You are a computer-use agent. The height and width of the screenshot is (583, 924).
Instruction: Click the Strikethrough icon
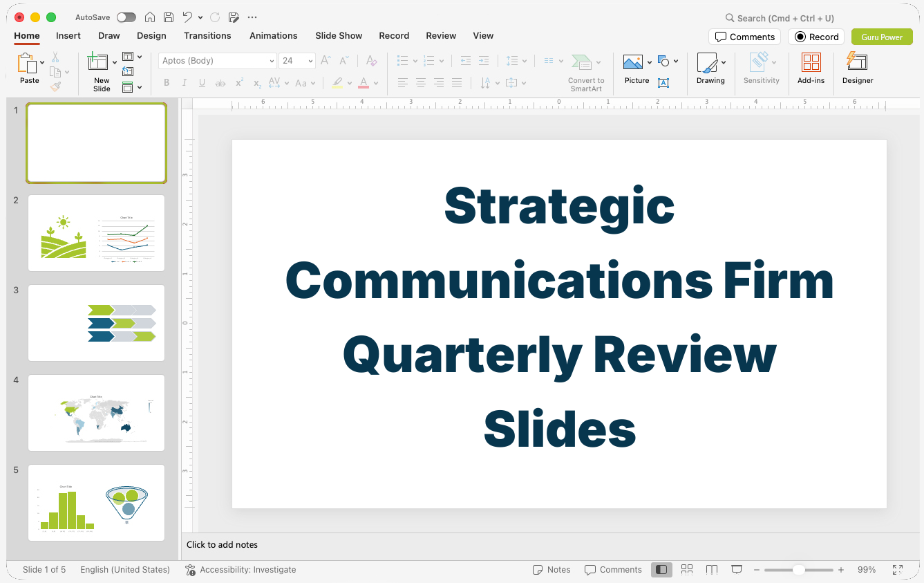220,83
